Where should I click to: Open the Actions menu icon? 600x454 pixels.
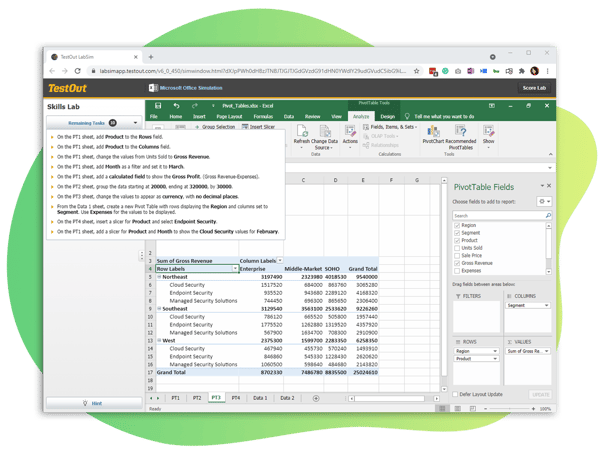[x=350, y=131]
